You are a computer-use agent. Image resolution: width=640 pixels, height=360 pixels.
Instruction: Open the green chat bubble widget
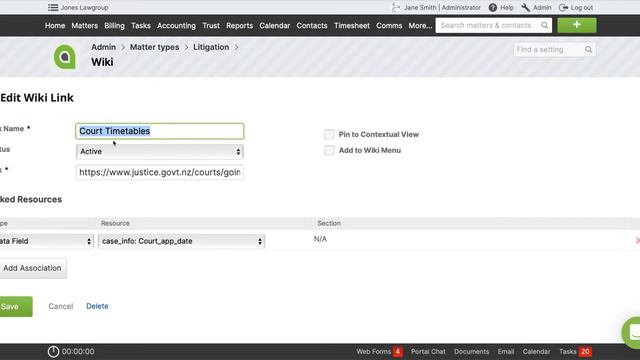click(x=631, y=333)
